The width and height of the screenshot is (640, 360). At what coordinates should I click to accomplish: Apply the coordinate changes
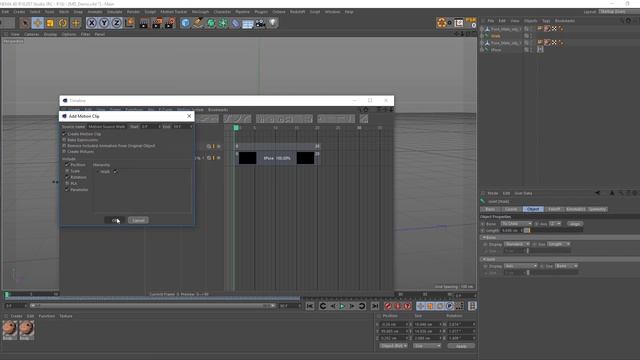[x=461, y=346]
